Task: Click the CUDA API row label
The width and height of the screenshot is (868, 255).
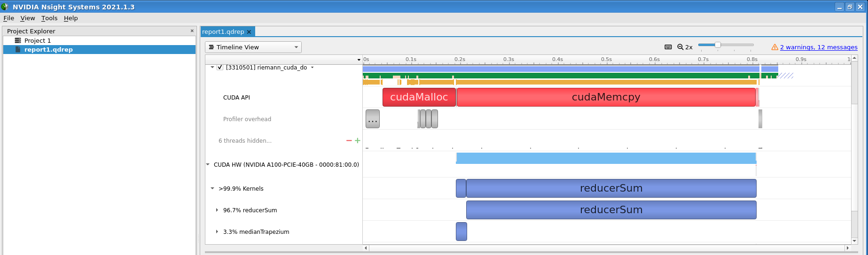Action: click(x=236, y=97)
